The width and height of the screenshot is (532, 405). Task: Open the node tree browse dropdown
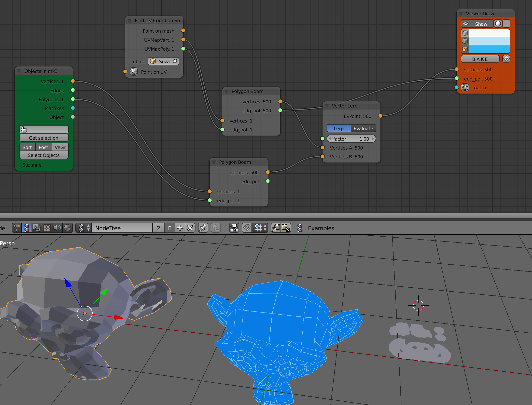(x=84, y=228)
